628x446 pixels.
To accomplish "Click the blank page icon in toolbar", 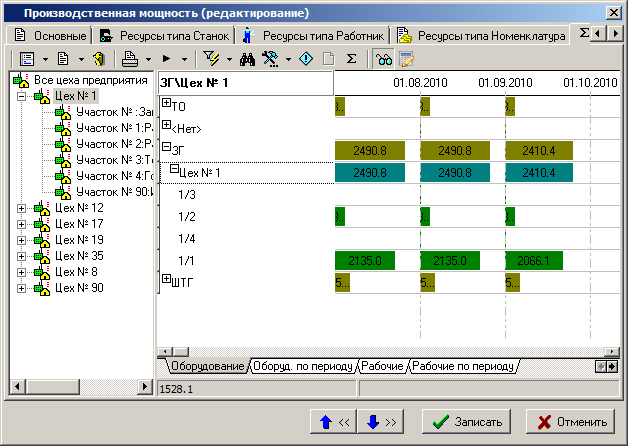I will coord(328,59).
